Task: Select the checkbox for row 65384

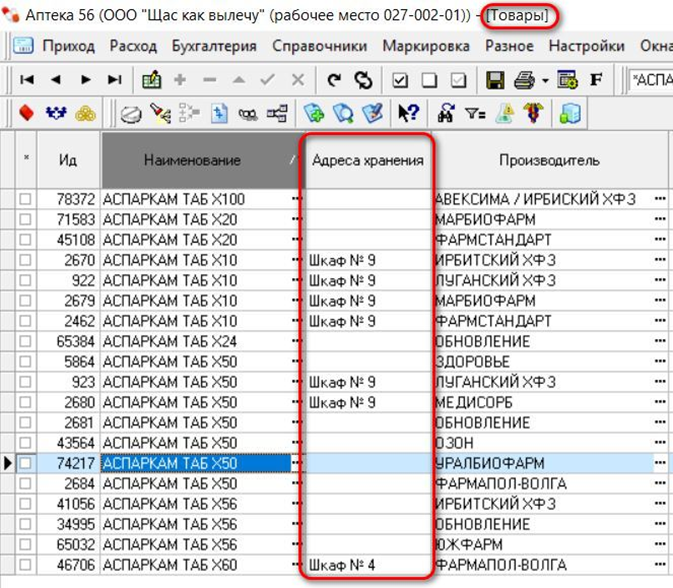Action: pyautogui.click(x=25, y=341)
